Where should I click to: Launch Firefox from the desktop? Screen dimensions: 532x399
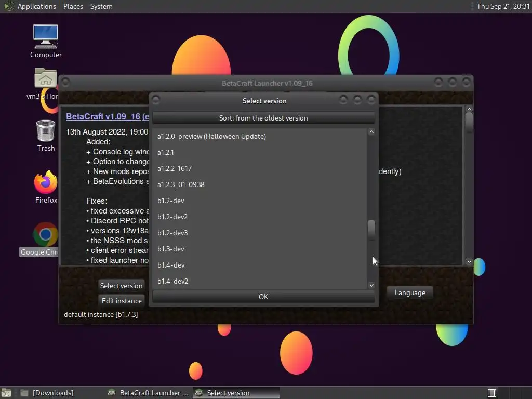(x=46, y=187)
